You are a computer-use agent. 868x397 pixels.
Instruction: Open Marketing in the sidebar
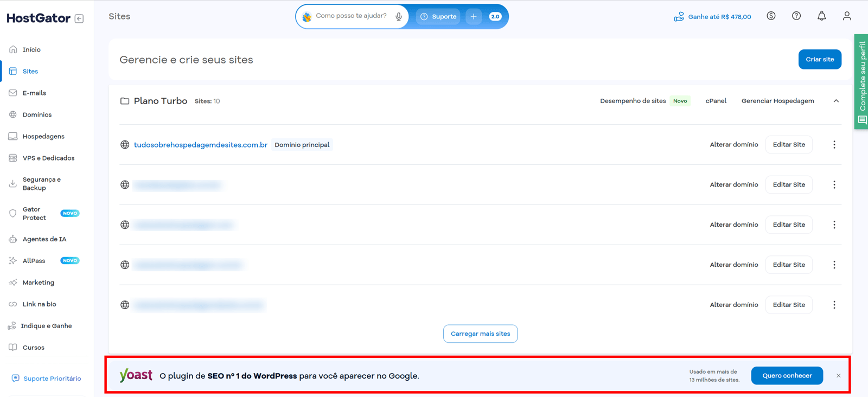tap(38, 283)
